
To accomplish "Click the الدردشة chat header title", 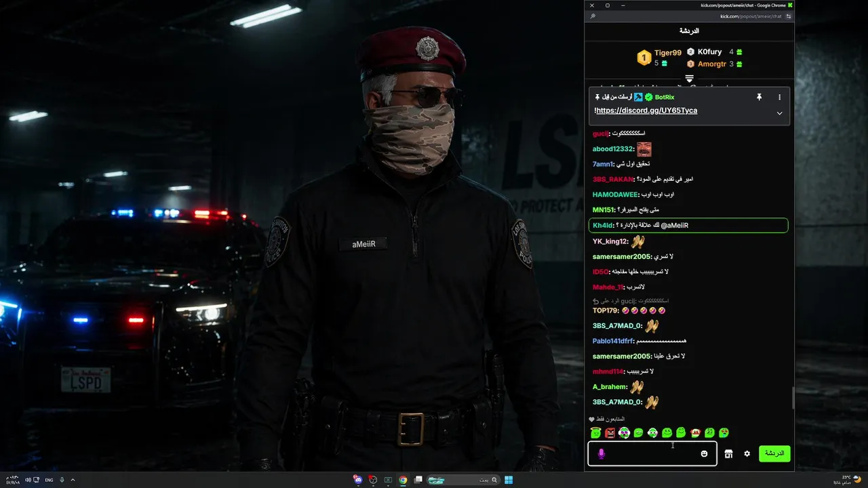I will [x=689, y=30].
